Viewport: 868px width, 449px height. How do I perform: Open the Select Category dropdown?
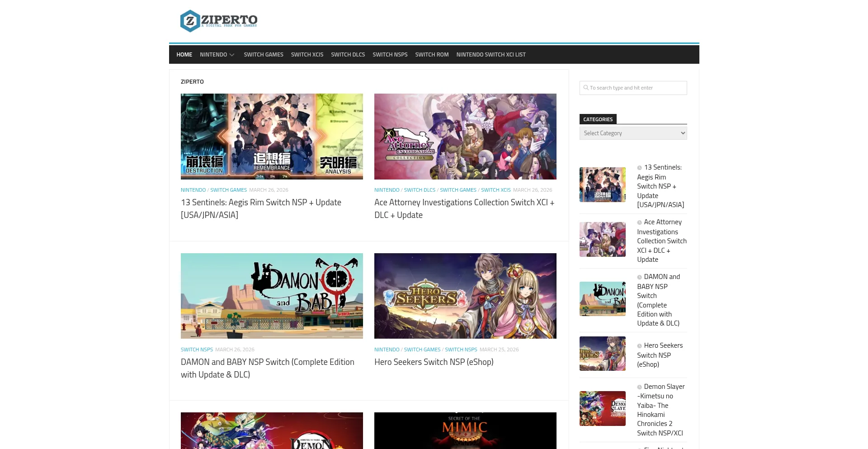[633, 133]
